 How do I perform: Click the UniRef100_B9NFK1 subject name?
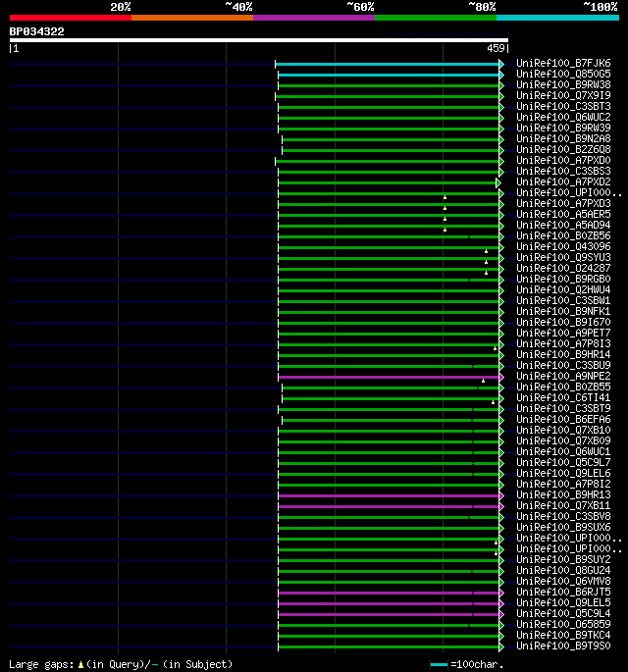point(563,312)
